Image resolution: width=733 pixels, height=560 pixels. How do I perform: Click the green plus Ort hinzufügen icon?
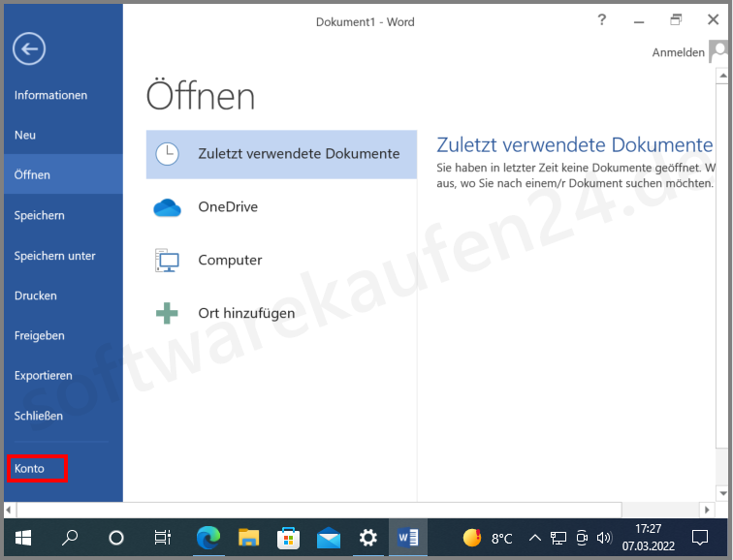(168, 313)
